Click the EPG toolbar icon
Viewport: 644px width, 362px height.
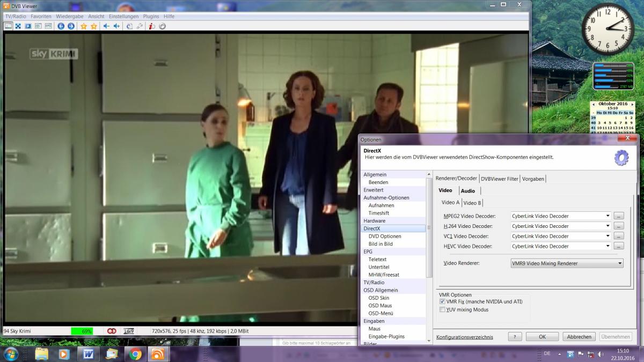48,26
